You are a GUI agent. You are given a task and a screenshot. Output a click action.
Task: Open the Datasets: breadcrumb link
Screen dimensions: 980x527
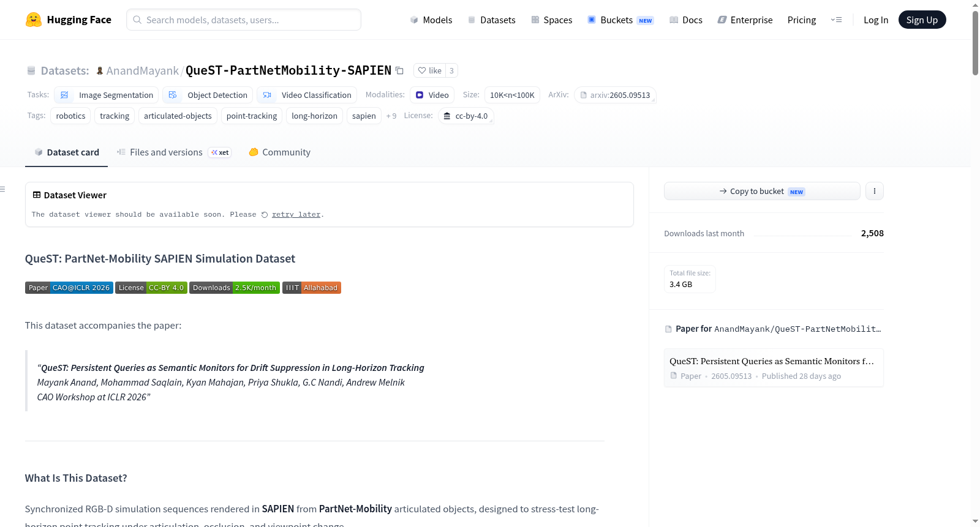[x=65, y=70]
